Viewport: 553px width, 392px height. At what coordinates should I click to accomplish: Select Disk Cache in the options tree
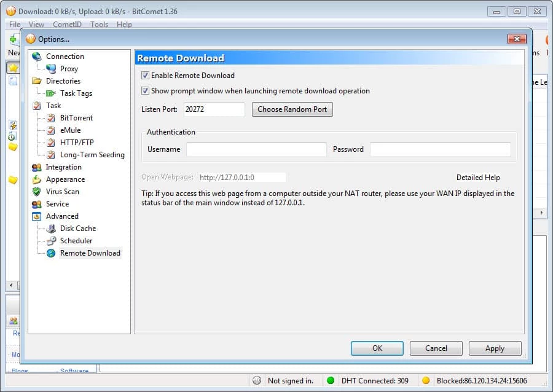coord(78,229)
